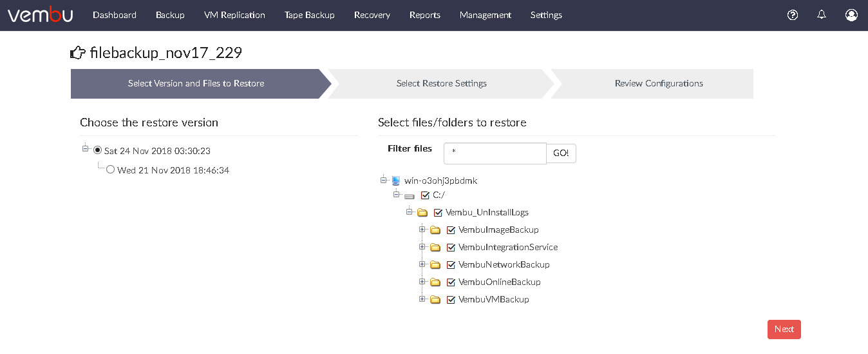Viewport: 868px width, 354px height.
Task: Uncheck the VembuIntegrationService checkbox
Action: tap(451, 247)
